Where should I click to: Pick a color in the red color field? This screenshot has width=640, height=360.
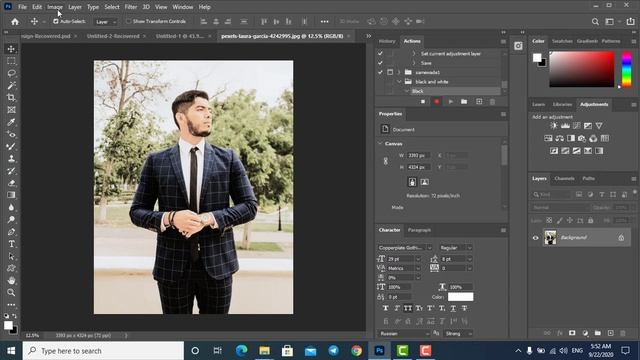coord(582,69)
